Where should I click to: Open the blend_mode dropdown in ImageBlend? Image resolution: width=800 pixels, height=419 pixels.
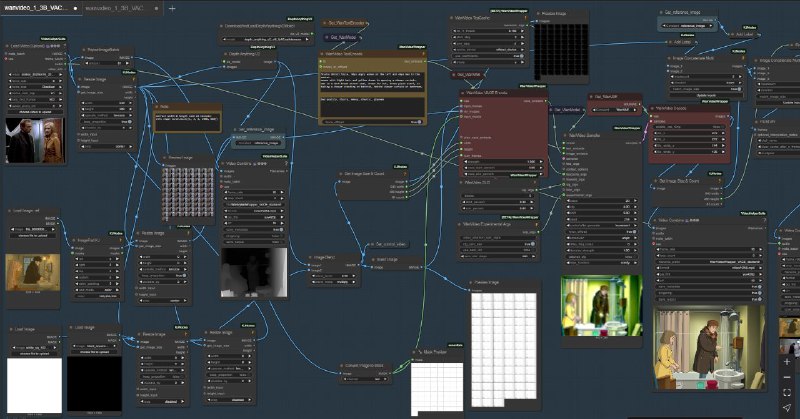pos(335,282)
